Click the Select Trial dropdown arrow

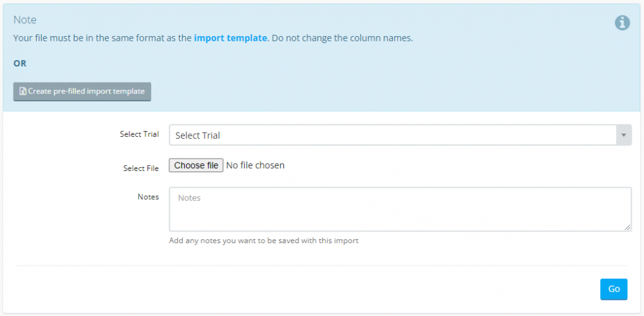click(623, 135)
